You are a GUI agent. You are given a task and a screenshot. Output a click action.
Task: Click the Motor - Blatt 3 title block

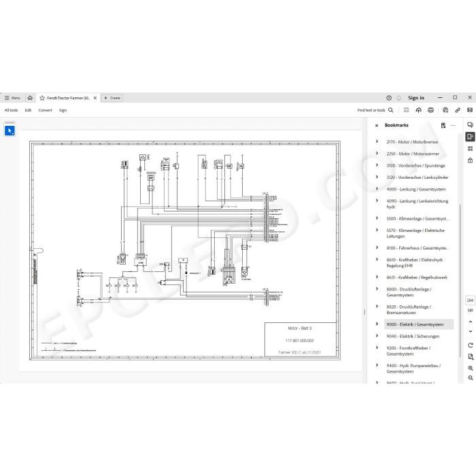[x=301, y=339]
